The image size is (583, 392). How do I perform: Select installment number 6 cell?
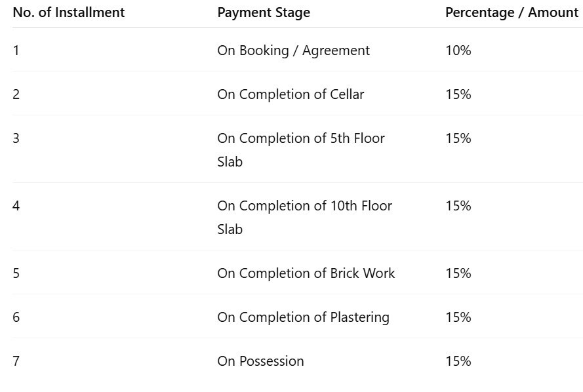click(x=16, y=317)
